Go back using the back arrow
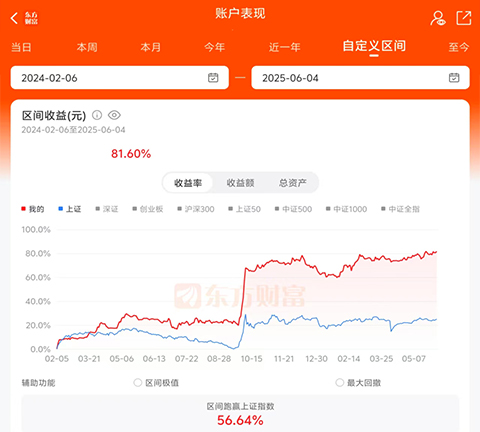This screenshot has height=432, width=480. point(14,18)
